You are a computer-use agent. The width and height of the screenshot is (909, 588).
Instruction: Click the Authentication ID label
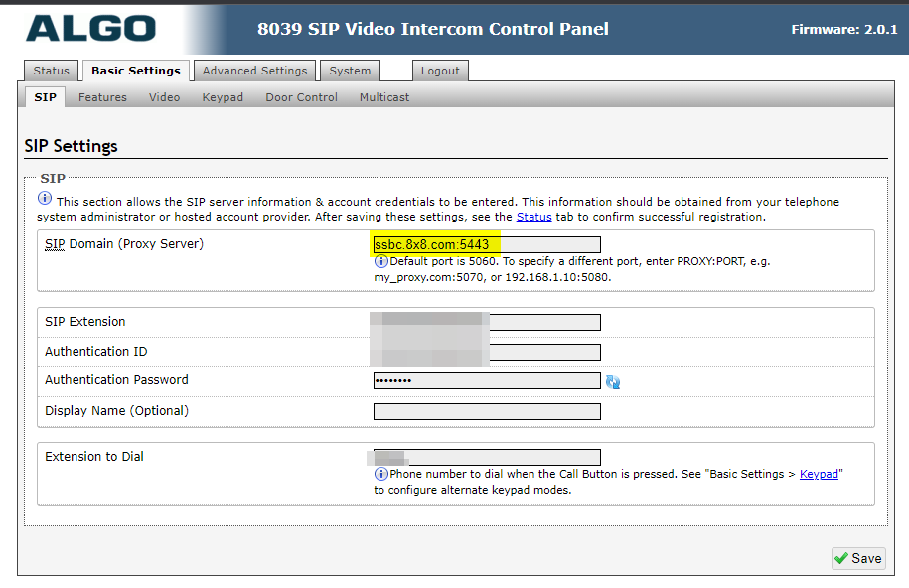click(x=95, y=352)
